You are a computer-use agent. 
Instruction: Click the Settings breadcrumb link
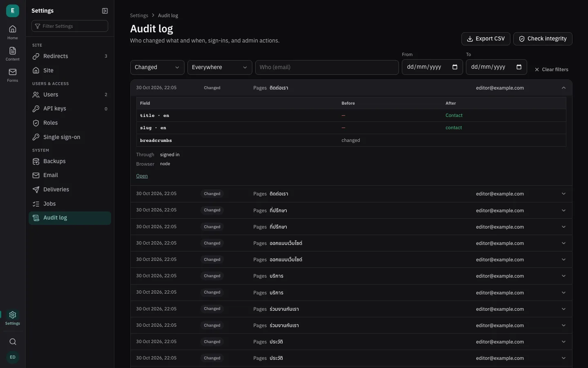click(x=139, y=16)
